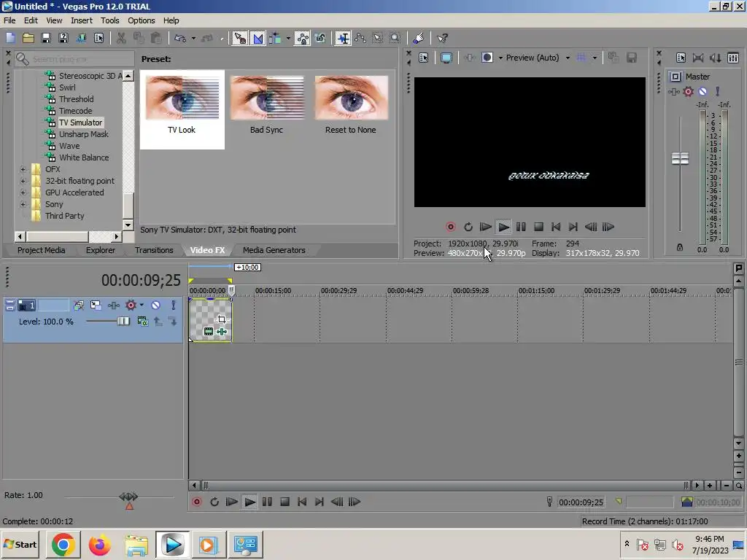The image size is (747, 560).
Task: Open the Tools menu
Action: tap(109, 20)
